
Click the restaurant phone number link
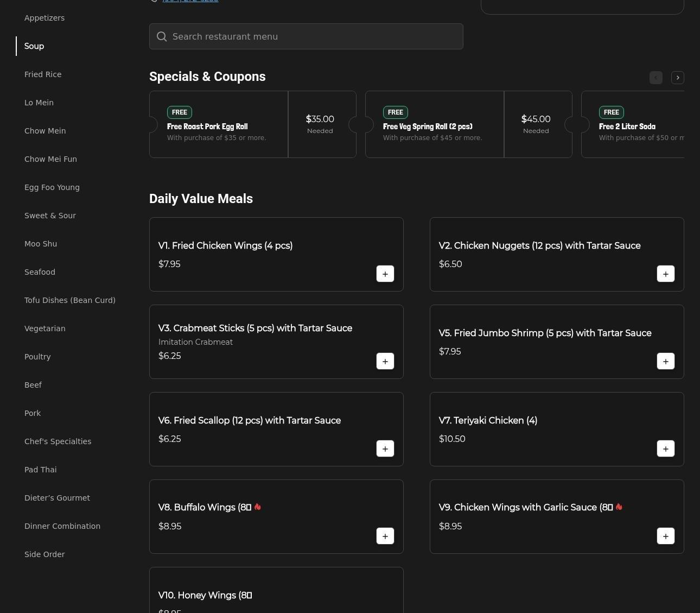[x=190, y=1]
